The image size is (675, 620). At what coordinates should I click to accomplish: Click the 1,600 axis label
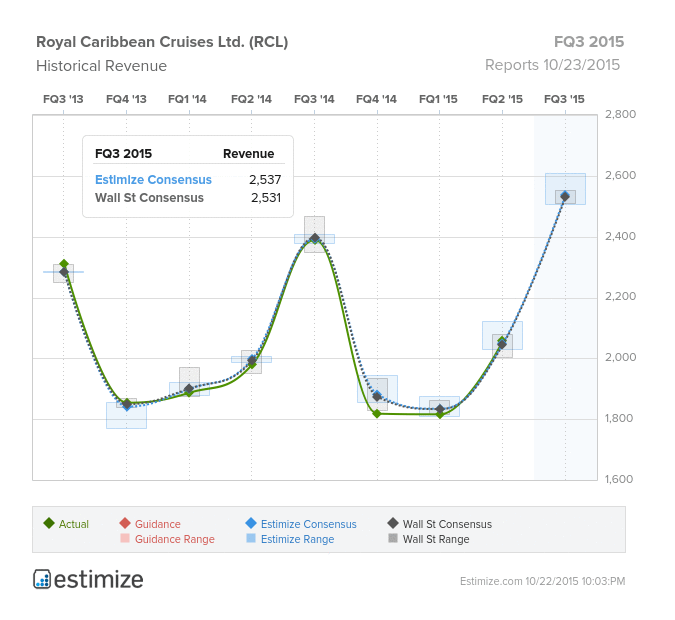coord(619,479)
